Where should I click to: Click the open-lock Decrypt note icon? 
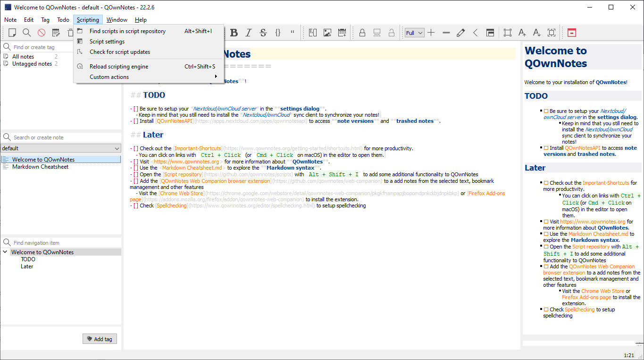392,33
